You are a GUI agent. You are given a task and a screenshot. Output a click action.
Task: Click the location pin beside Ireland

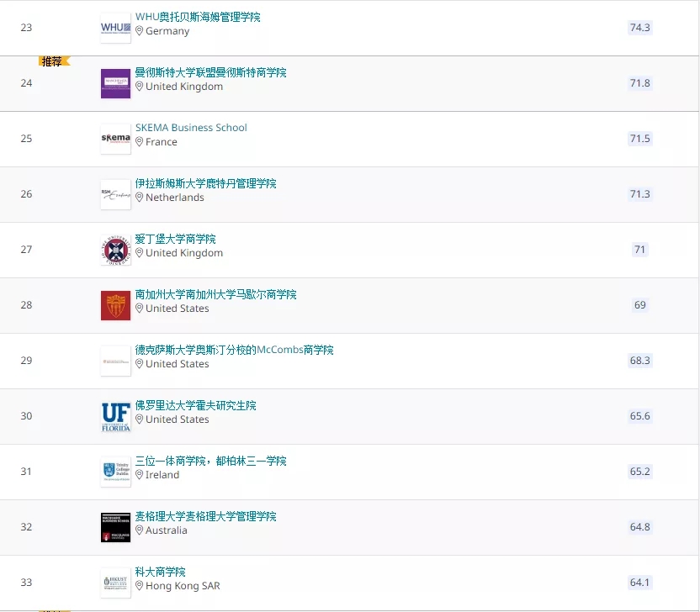(140, 475)
